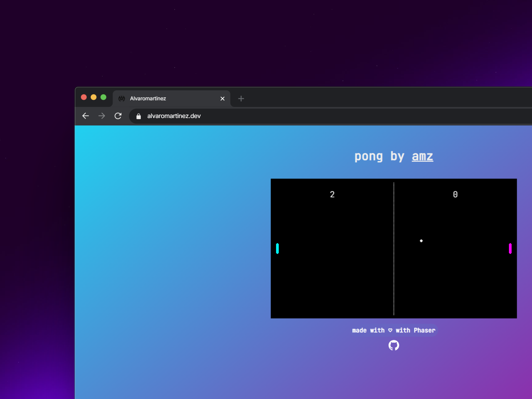Click the white pong ball
Image resolution: width=532 pixels, height=399 pixels.
421,241
